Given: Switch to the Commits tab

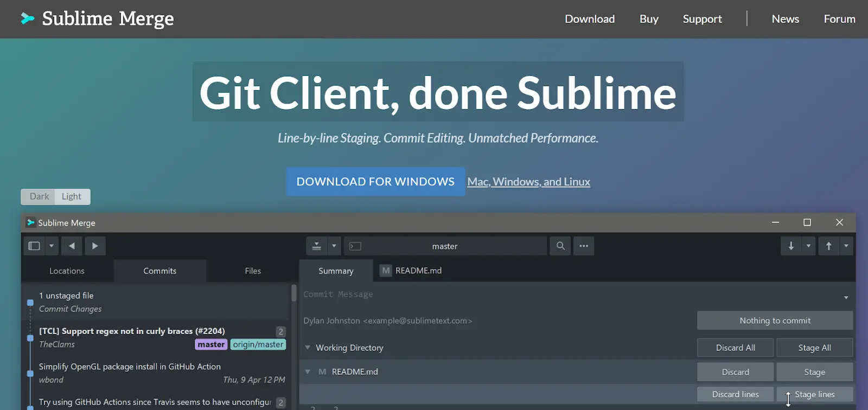Looking at the screenshot, I should [x=160, y=271].
